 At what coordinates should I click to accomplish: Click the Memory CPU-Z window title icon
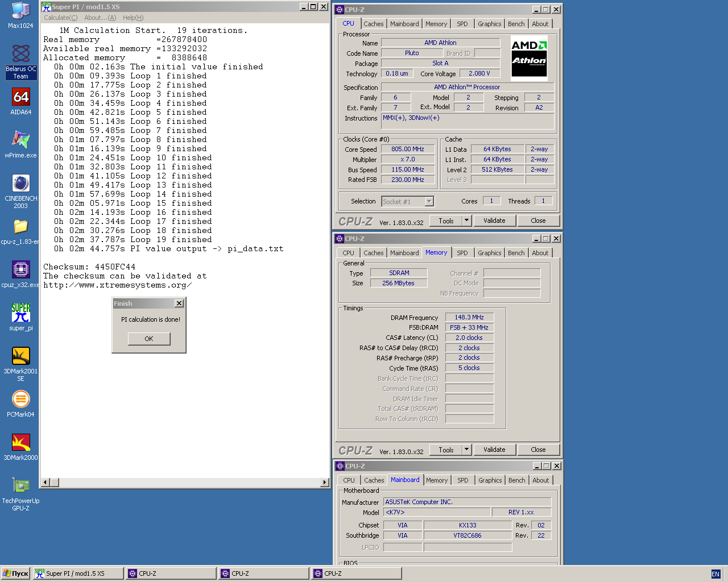[x=340, y=239]
